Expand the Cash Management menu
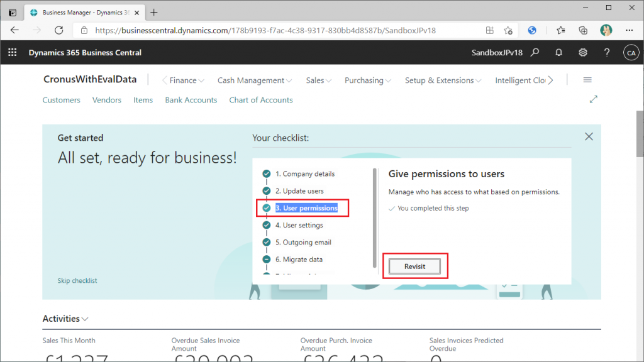 [255, 80]
